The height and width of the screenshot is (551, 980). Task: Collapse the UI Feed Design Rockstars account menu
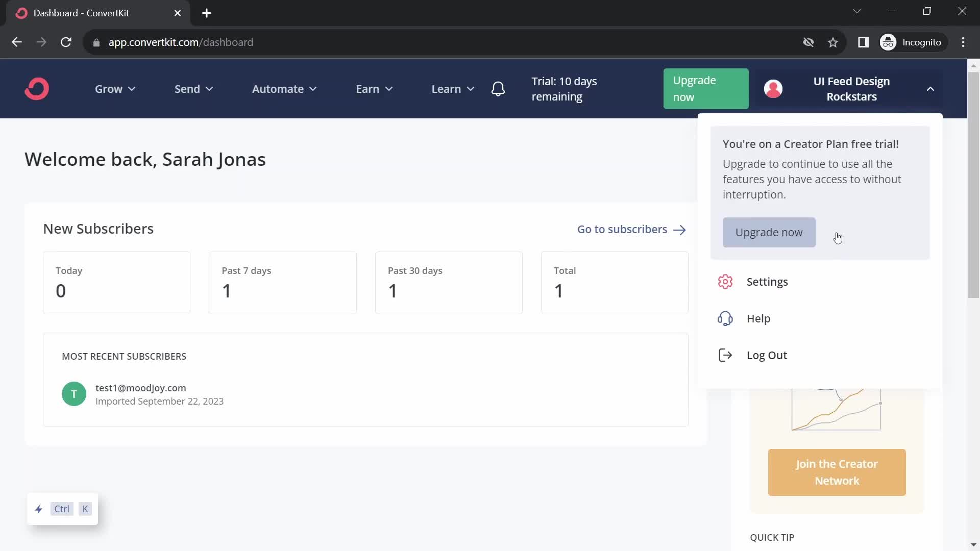coord(850,89)
